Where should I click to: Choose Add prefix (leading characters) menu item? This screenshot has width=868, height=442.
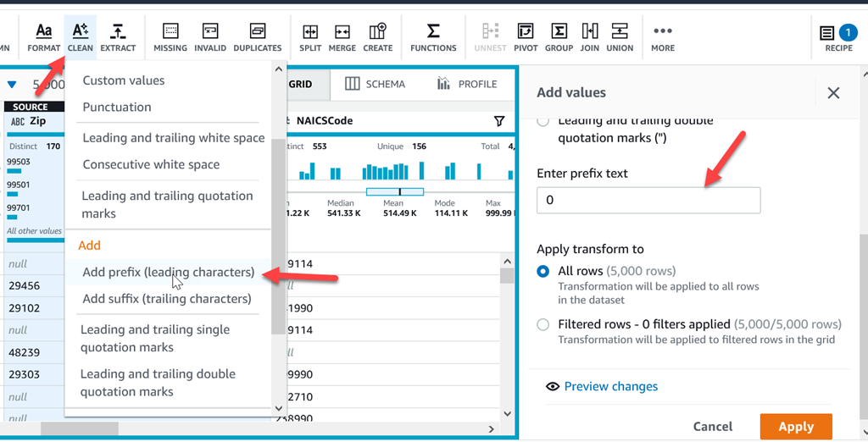point(168,273)
